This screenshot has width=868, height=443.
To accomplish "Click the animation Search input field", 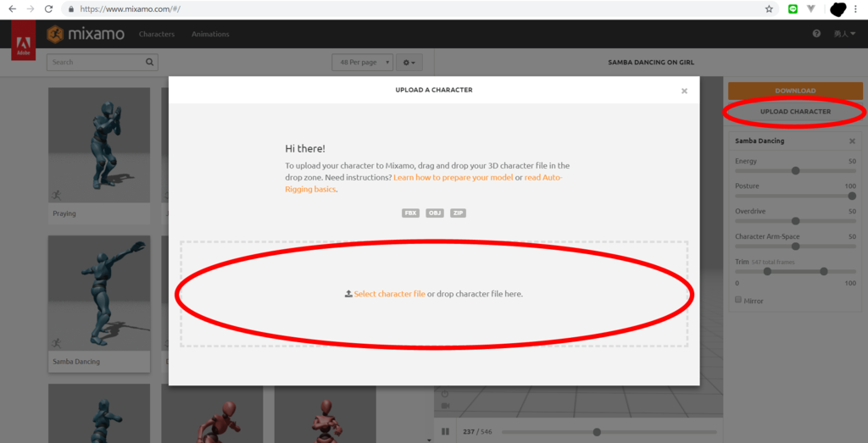I will (x=103, y=63).
